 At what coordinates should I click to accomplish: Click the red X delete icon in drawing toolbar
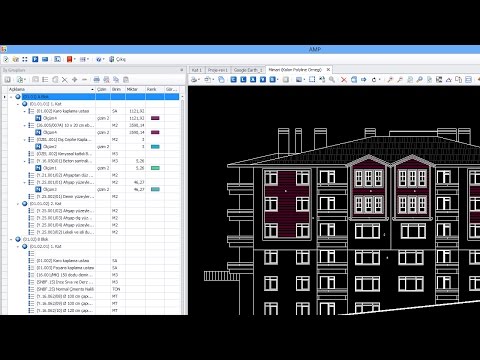(344, 80)
